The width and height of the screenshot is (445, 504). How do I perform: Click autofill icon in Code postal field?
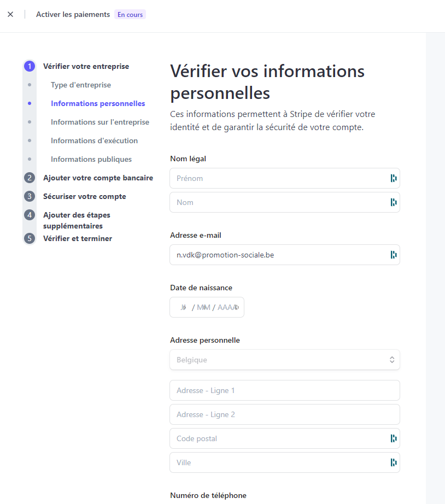point(394,438)
